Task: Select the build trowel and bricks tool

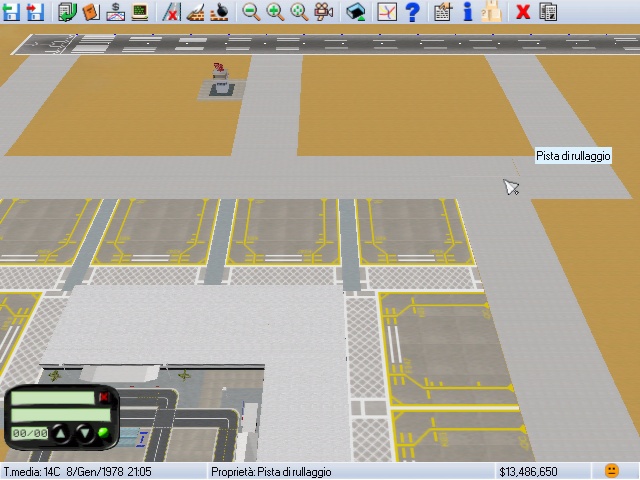Action: tap(195, 11)
